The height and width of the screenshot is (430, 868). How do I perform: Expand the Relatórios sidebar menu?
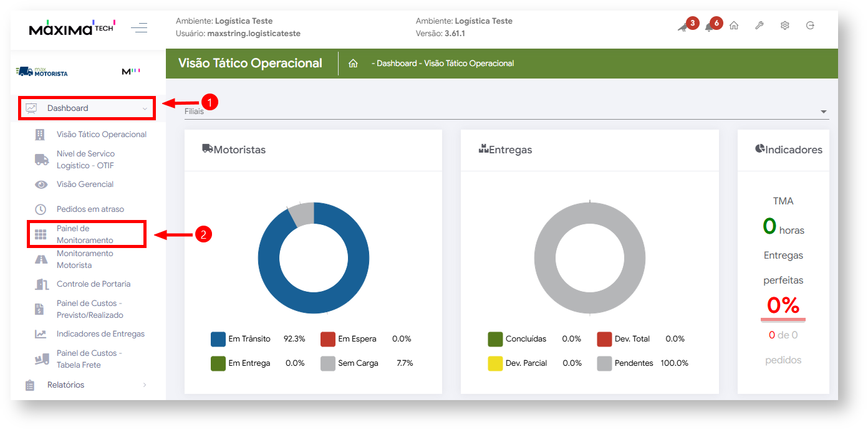(87, 385)
